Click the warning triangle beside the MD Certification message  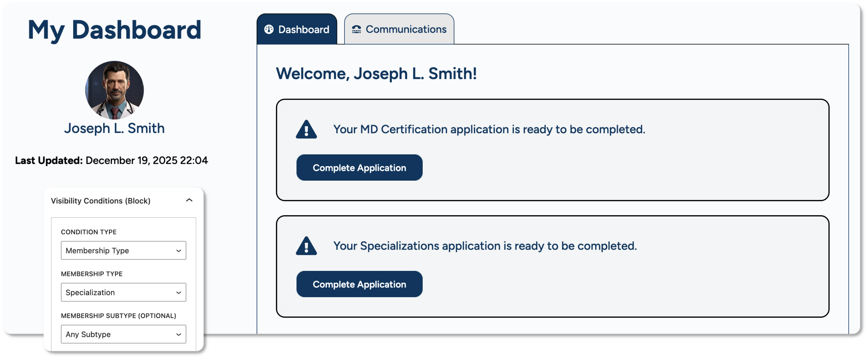pyautogui.click(x=306, y=130)
